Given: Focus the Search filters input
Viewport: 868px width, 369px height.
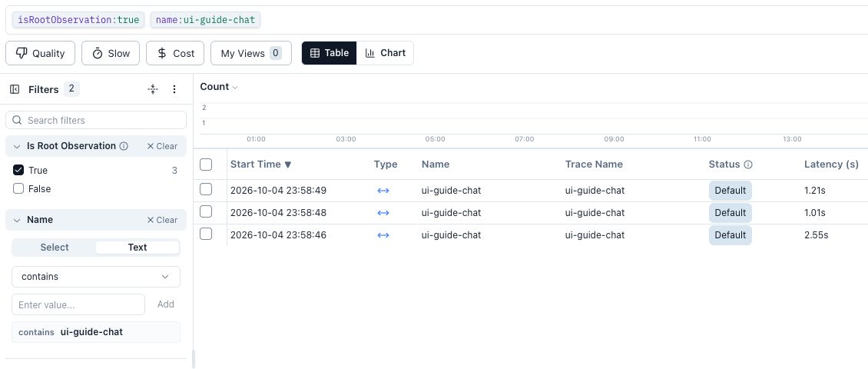Looking at the screenshot, I should click(96, 120).
